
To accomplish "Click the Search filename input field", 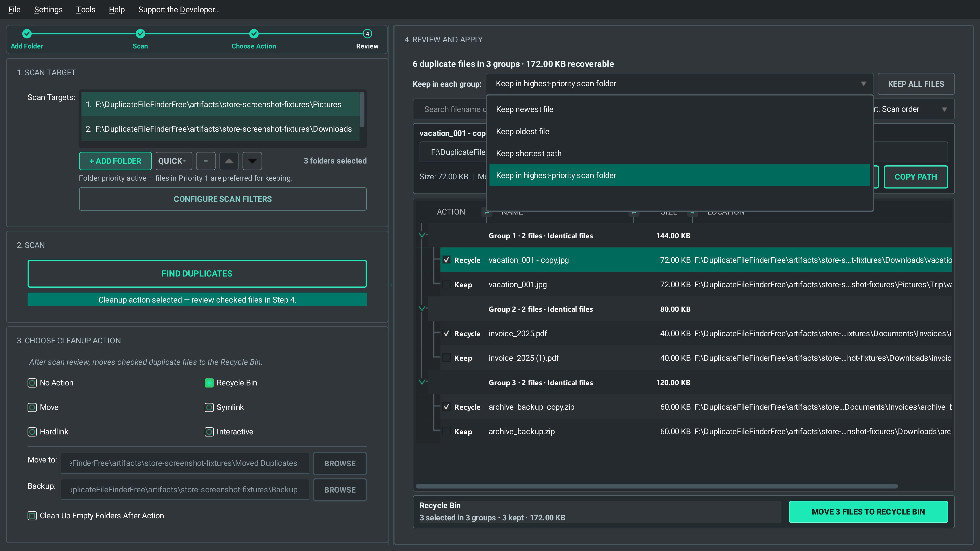I will 450,109.
